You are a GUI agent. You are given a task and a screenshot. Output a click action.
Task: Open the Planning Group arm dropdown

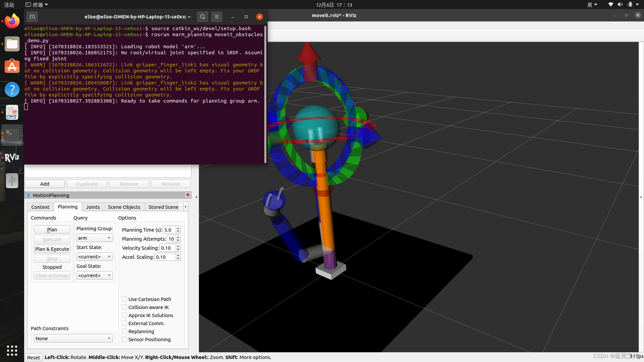click(95, 238)
